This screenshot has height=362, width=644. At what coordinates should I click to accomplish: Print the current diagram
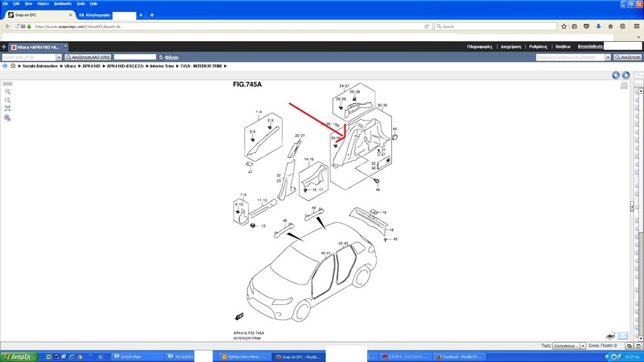click(x=611, y=335)
